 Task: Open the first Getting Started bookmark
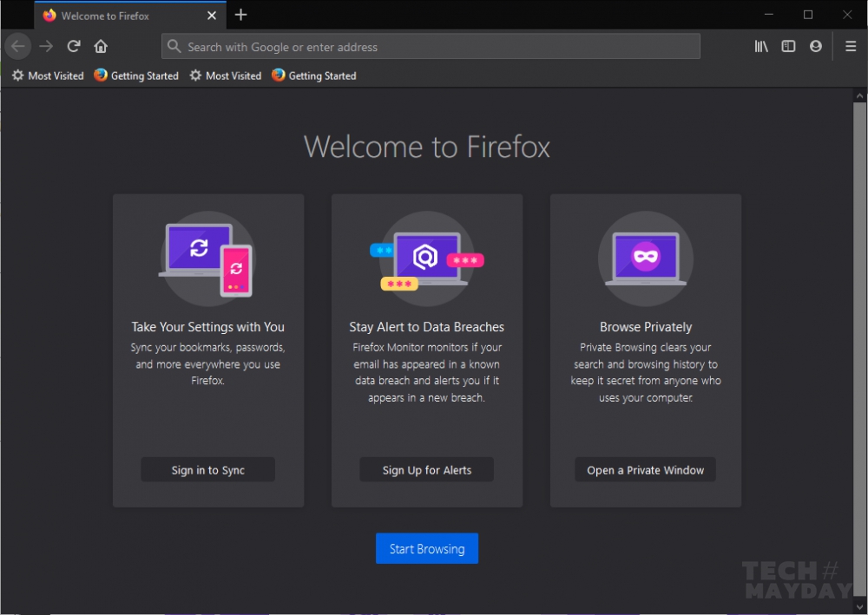pos(136,75)
